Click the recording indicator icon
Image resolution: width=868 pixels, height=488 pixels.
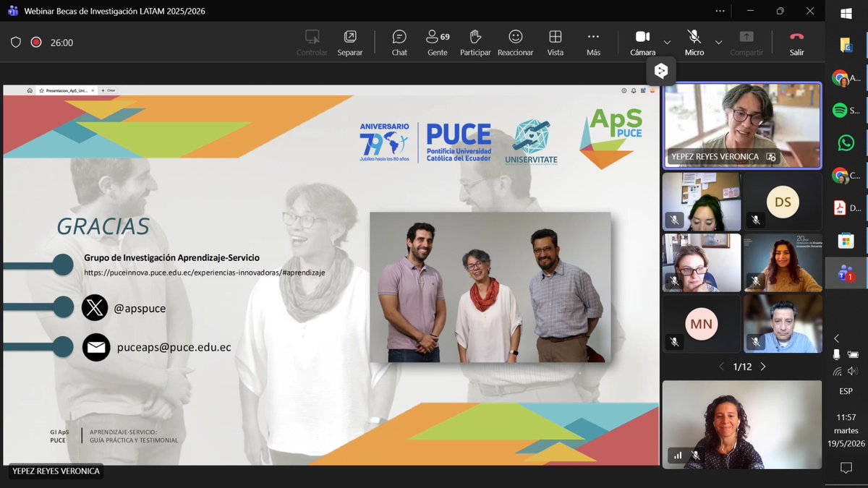[36, 43]
